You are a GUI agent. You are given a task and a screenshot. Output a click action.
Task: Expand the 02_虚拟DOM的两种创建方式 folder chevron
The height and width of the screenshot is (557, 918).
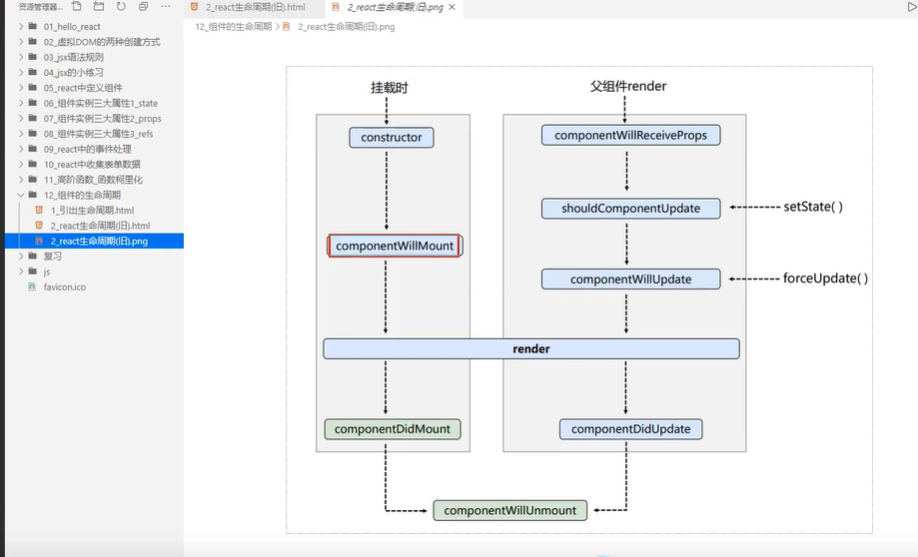21,42
